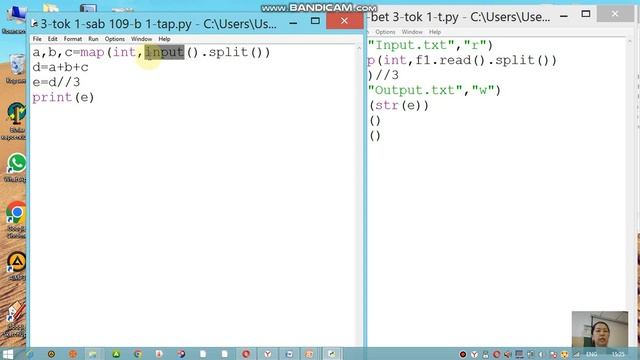Screen dimensions: 640x360
Task: Click the ENG language indicator in the tray
Action: (x=591, y=354)
